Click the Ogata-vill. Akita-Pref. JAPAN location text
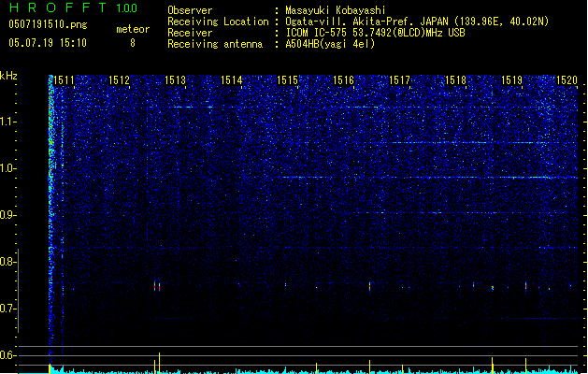This screenshot has height=374, width=588. point(417,22)
